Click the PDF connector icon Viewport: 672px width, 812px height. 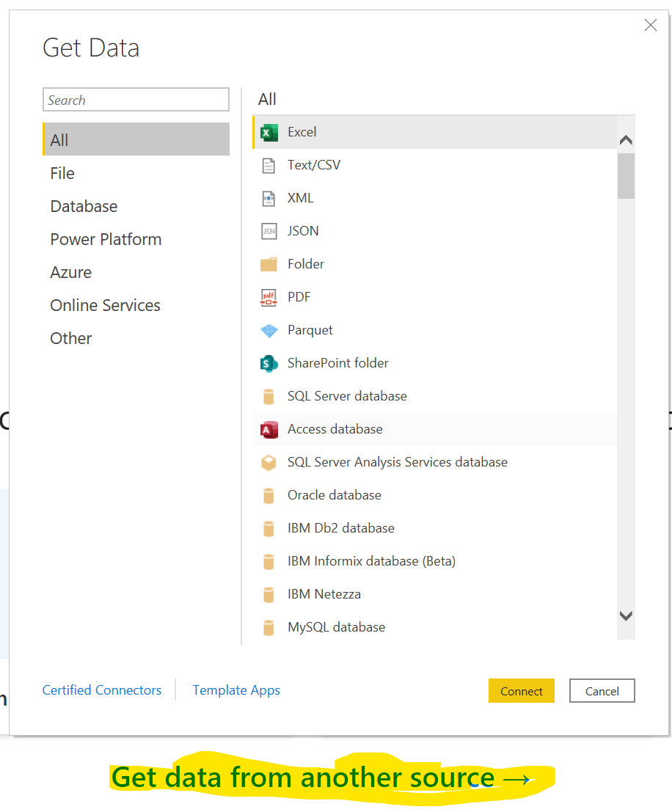pyautogui.click(x=269, y=297)
